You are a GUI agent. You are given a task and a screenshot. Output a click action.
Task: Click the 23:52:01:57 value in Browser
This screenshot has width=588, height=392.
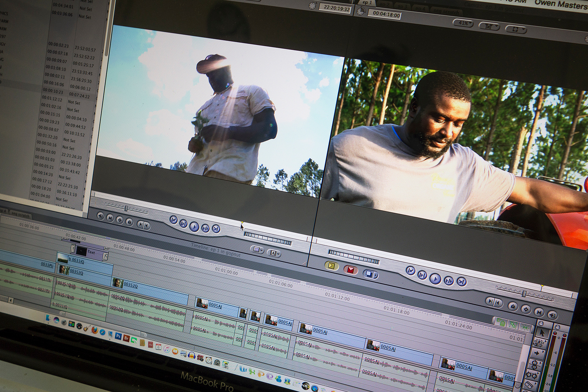coord(85,49)
